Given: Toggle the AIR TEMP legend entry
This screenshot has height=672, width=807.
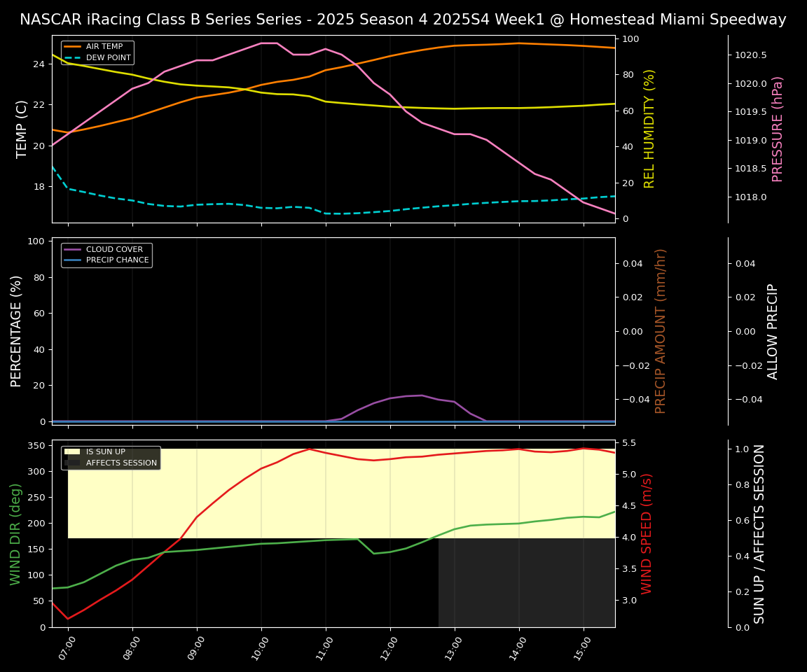Looking at the screenshot, I should pyautogui.click(x=104, y=46).
